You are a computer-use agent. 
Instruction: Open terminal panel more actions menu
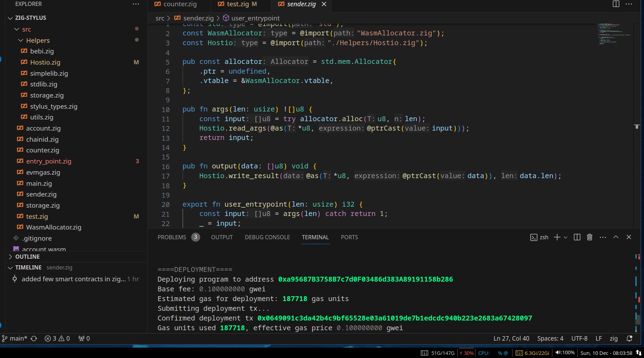pyautogui.click(x=603, y=237)
